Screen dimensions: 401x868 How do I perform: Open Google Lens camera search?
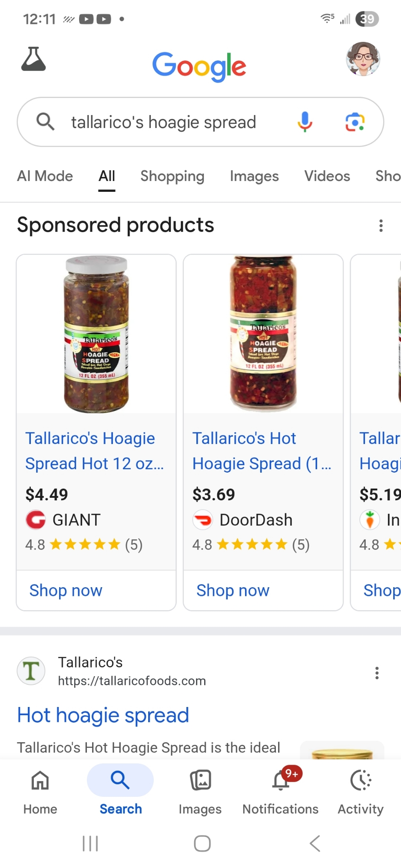click(x=355, y=122)
